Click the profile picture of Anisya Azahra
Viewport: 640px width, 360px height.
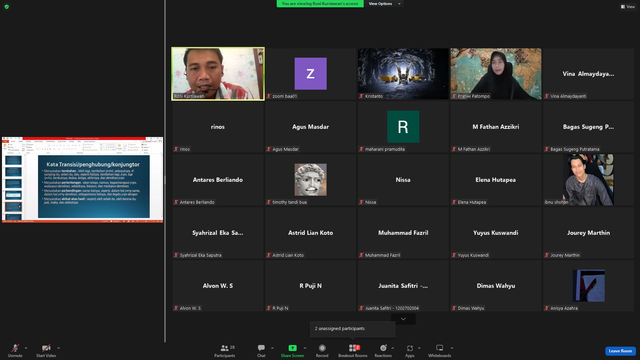click(x=589, y=286)
